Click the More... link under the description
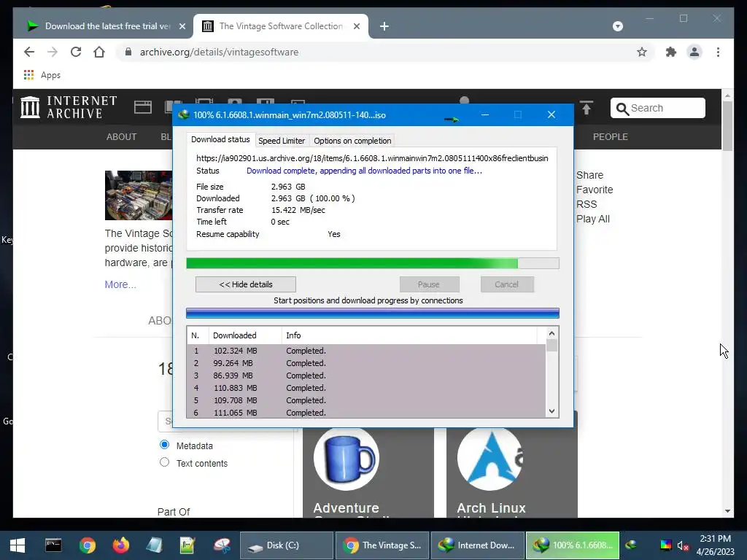 tap(120, 284)
